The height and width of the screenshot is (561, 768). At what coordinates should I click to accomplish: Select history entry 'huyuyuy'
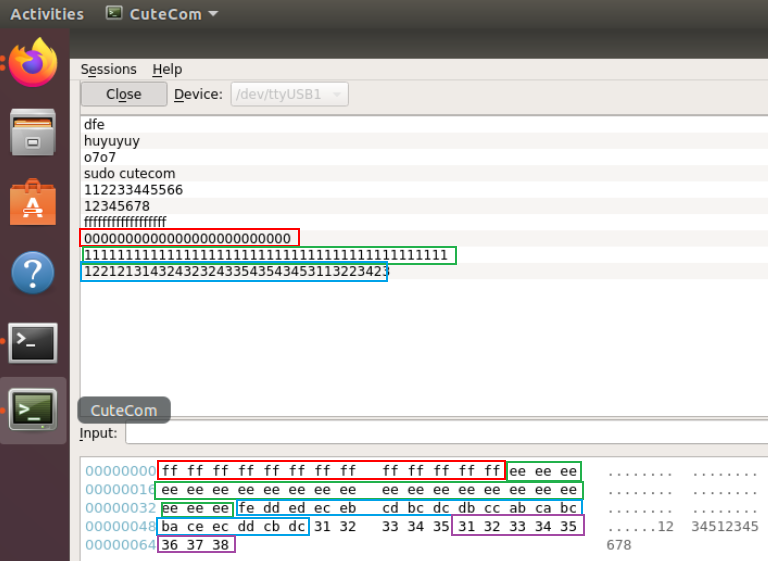[112, 141]
